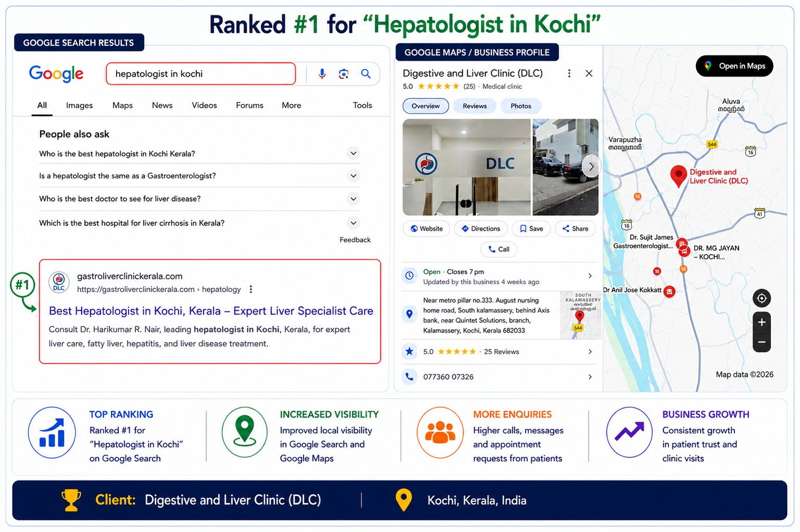Switch to the Images search tab
Viewport: 800px width, 532px height.
[x=80, y=105]
